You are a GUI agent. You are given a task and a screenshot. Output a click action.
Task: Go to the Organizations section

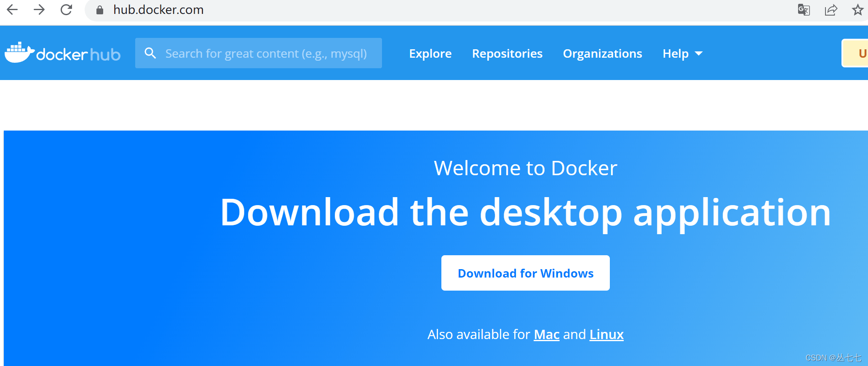(x=602, y=53)
